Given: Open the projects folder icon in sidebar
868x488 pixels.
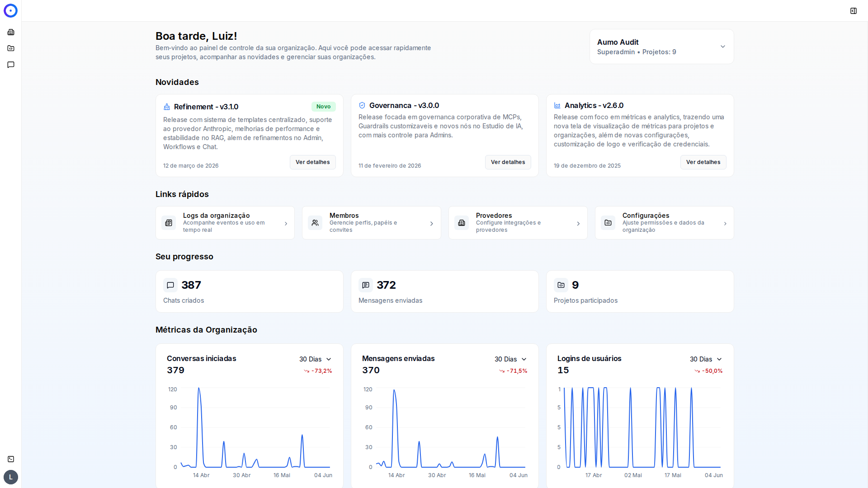Looking at the screenshot, I should (11, 48).
